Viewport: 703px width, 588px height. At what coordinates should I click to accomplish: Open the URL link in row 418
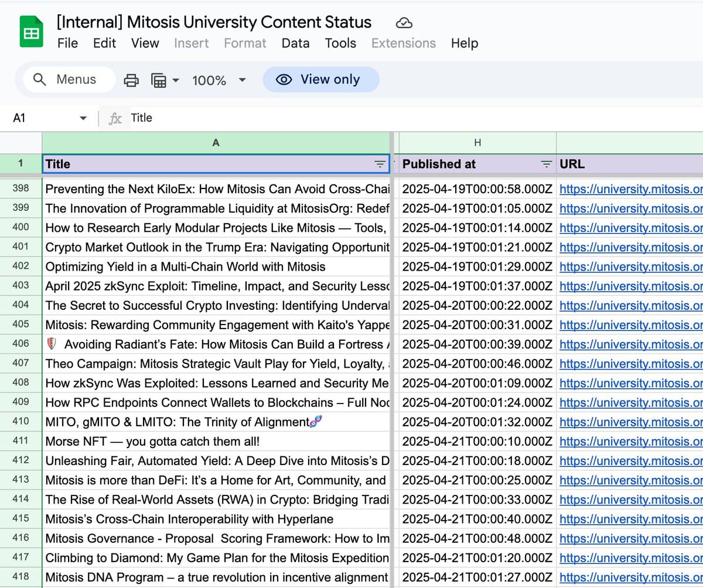coord(631,577)
